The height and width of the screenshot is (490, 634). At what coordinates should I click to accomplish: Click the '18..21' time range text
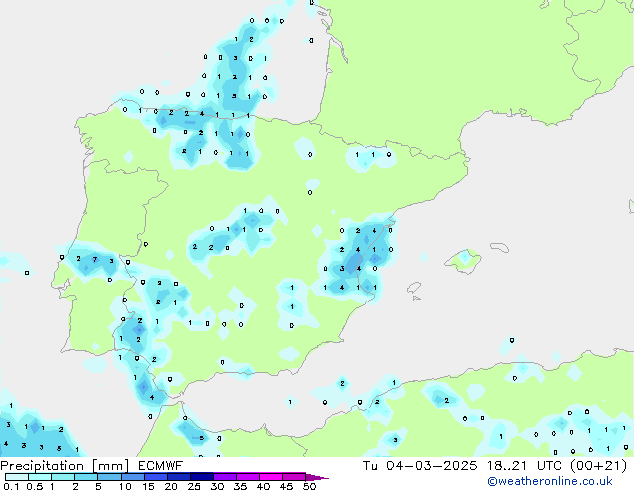click(507, 466)
